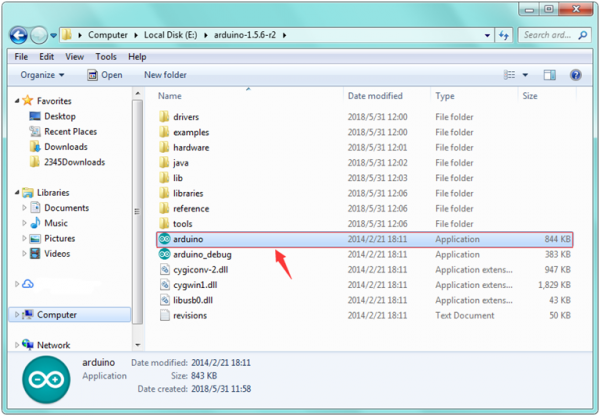Select the libusb0.dll file icon

(x=165, y=300)
